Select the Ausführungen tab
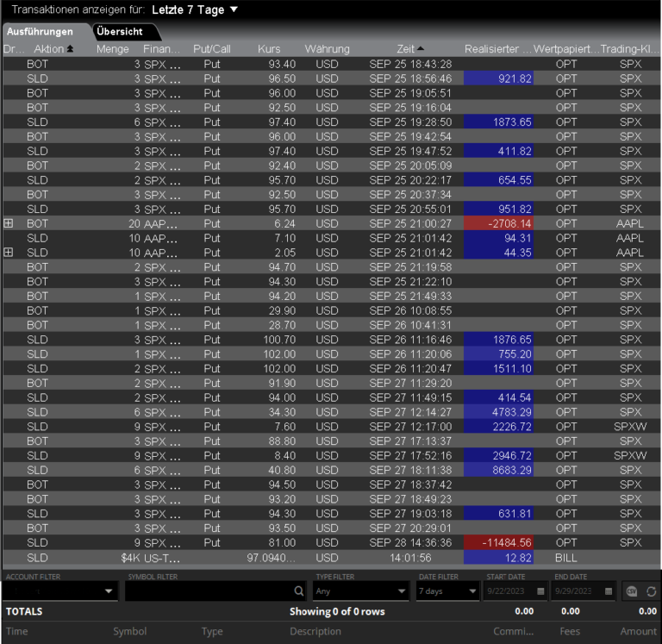This screenshot has height=644, width=662. coord(40,31)
